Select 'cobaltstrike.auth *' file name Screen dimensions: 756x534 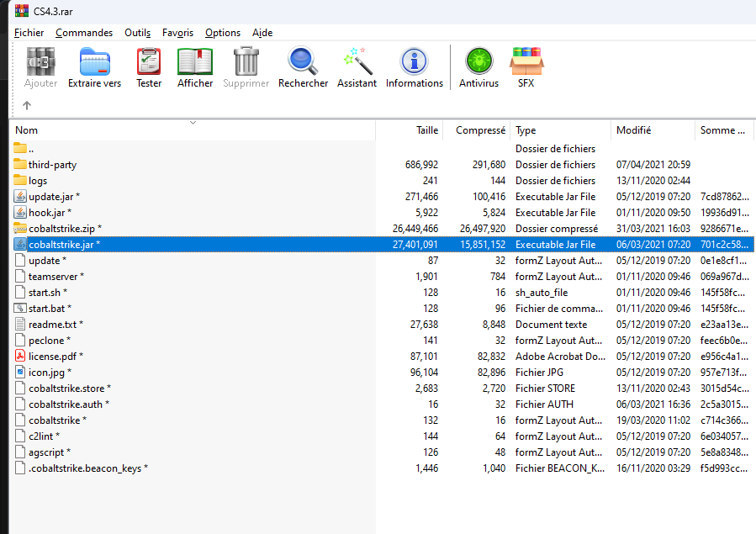[68, 404]
